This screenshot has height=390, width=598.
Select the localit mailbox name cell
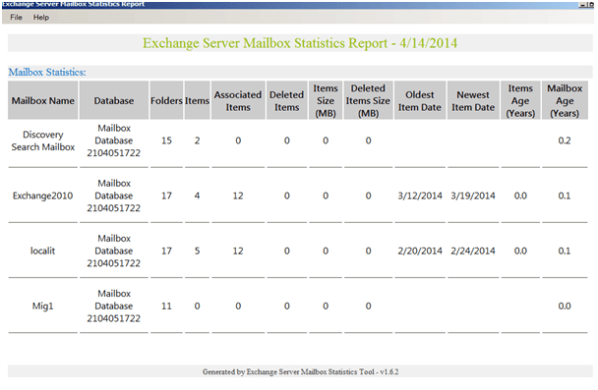[x=43, y=251]
